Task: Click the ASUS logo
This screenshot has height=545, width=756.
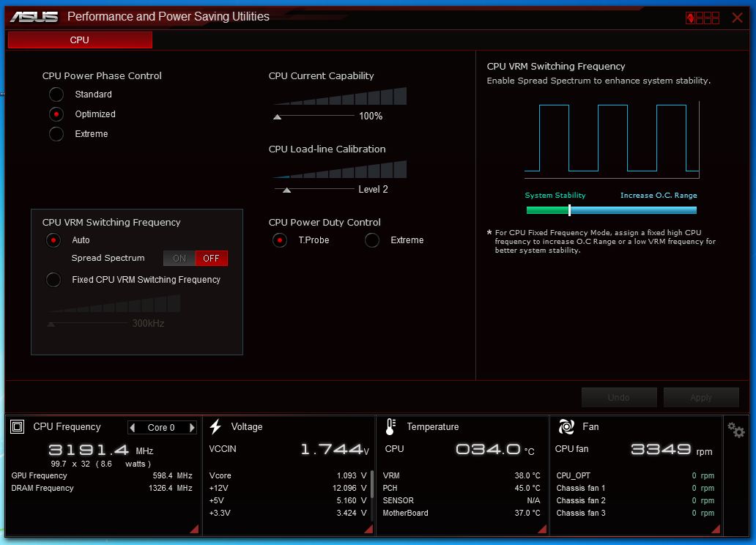Action: pos(34,17)
